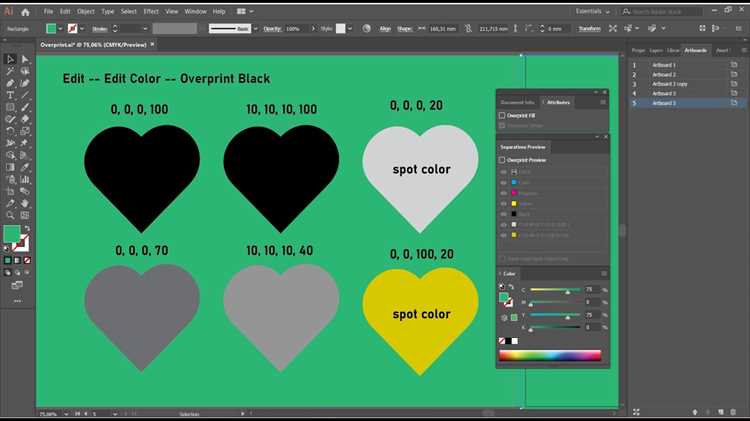Toggle the Black plate eye icon

pyautogui.click(x=504, y=214)
